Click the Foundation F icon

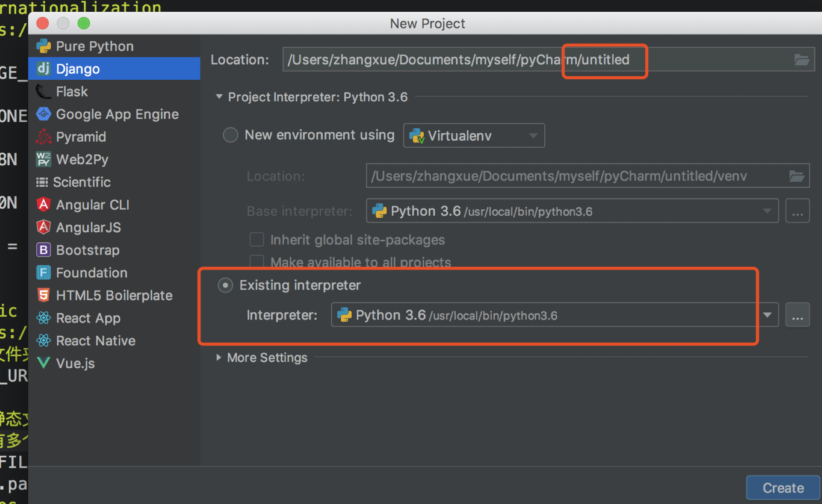pyautogui.click(x=43, y=273)
